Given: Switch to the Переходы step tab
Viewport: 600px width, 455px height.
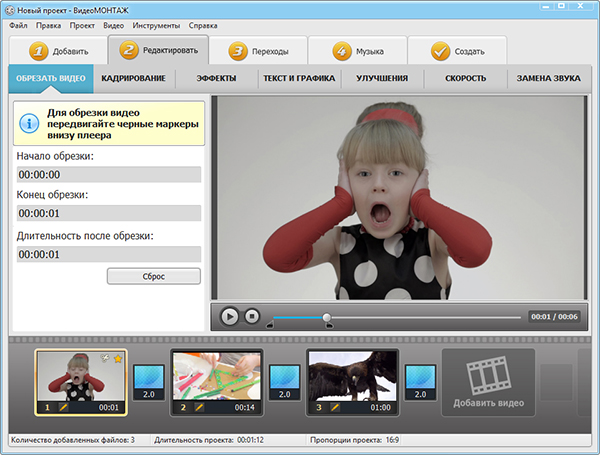Looking at the screenshot, I should tap(263, 51).
